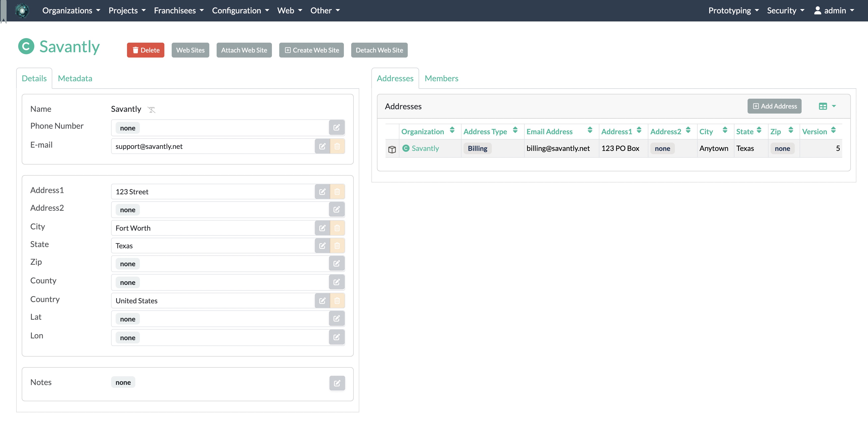Image resolution: width=868 pixels, height=430 pixels.
Task: Expand the table view options caret
Action: pos(834,106)
